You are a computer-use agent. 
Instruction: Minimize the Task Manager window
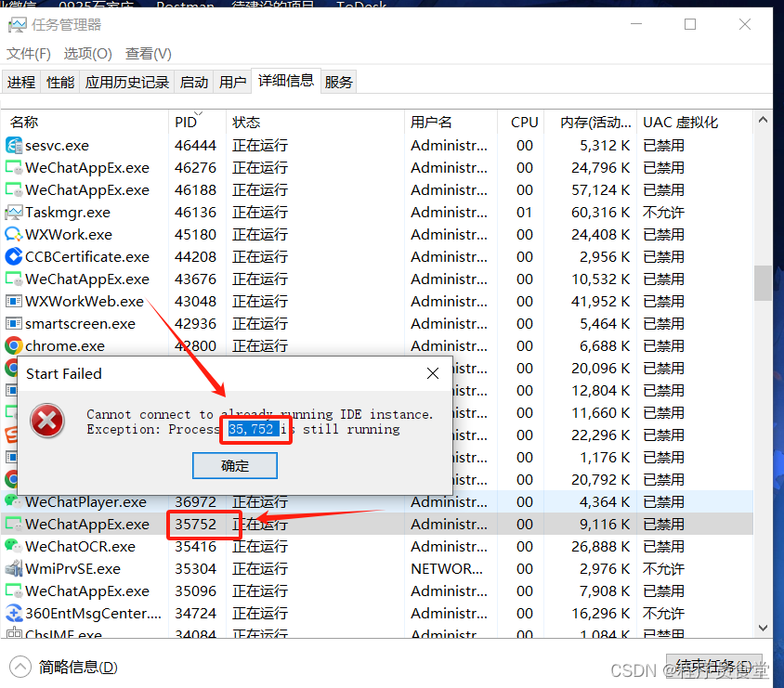tap(636, 24)
